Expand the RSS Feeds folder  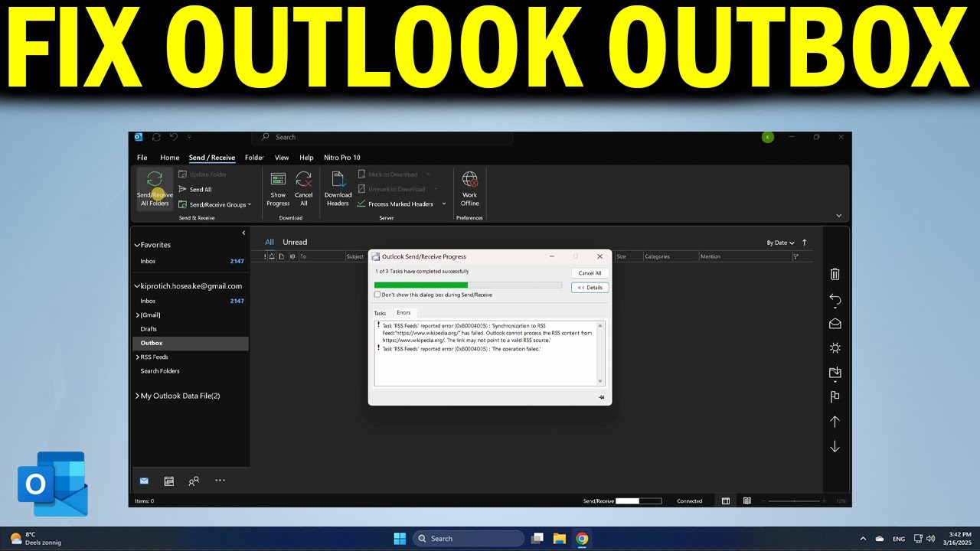(x=138, y=357)
